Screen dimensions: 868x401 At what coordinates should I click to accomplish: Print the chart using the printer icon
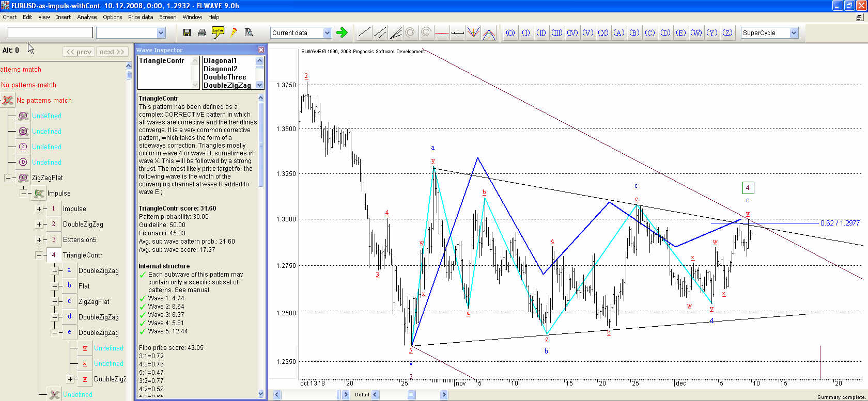tap(202, 33)
